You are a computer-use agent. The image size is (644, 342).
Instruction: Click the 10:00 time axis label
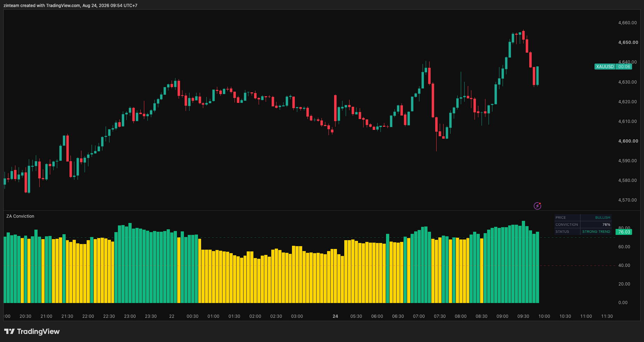(x=544, y=316)
